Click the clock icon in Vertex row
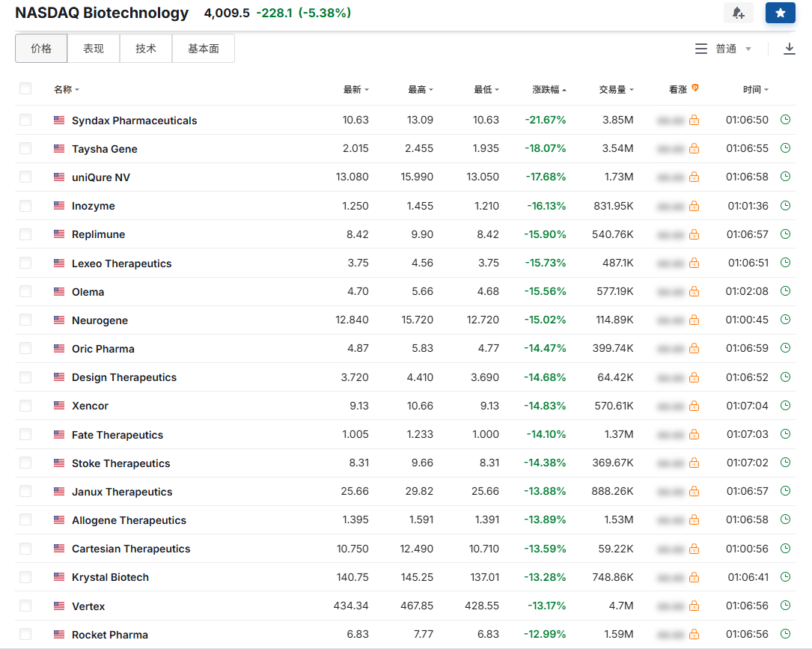This screenshot has width=812, height=649. coord(785,606)
